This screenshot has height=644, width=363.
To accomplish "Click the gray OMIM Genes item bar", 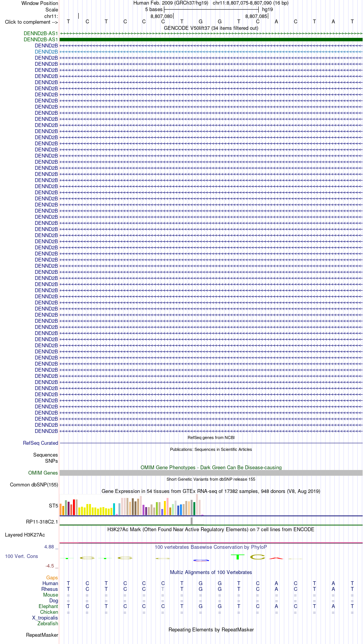I will pos(211,473).
